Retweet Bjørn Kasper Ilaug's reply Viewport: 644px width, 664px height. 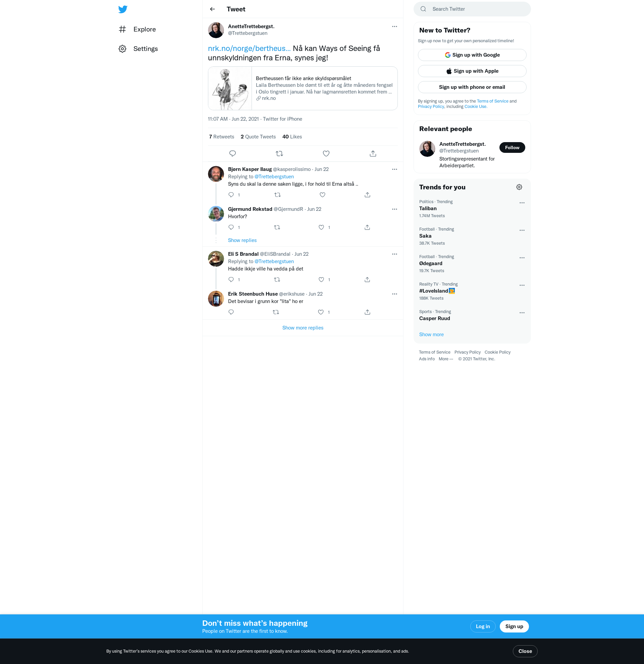277,195
